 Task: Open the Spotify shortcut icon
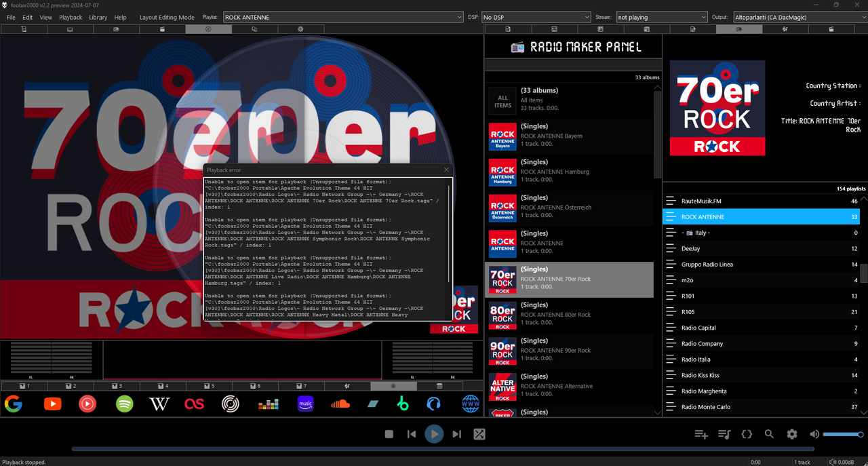[124, 404]
